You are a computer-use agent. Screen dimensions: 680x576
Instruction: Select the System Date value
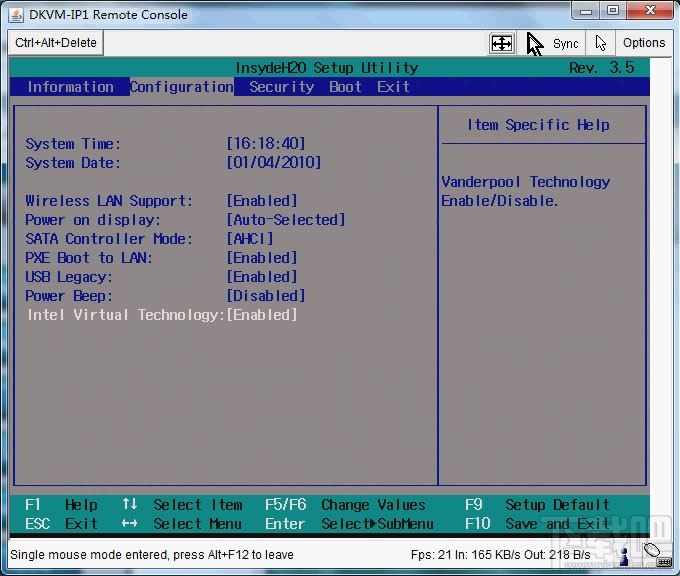pos(274,163)
